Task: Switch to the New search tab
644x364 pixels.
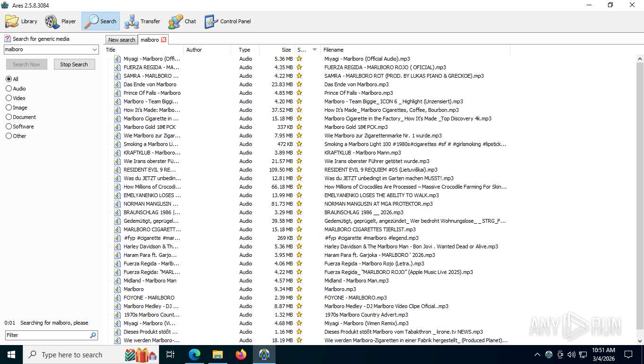Action: [x=122, y=40]
